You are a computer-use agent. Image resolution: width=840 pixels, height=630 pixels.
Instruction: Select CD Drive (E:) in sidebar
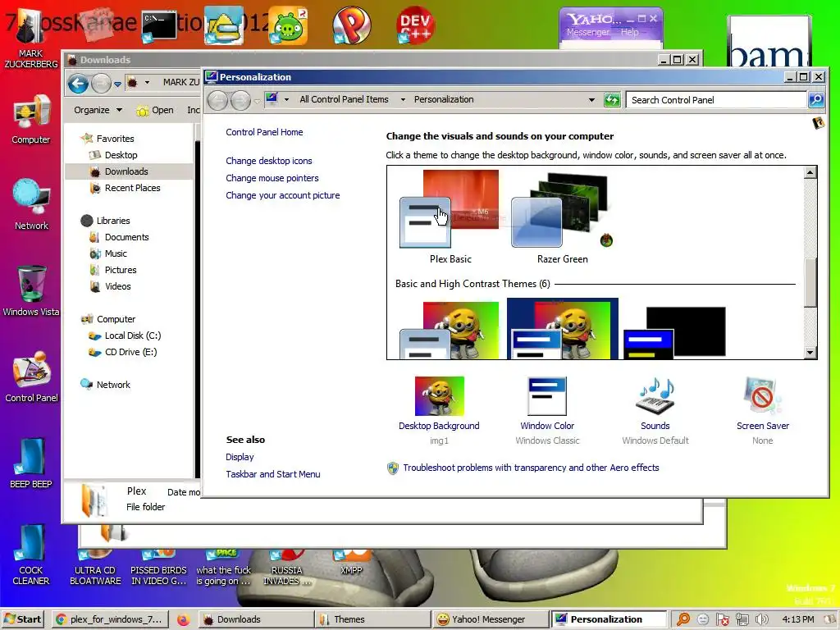pyautogui.click(x=130, y=352)
